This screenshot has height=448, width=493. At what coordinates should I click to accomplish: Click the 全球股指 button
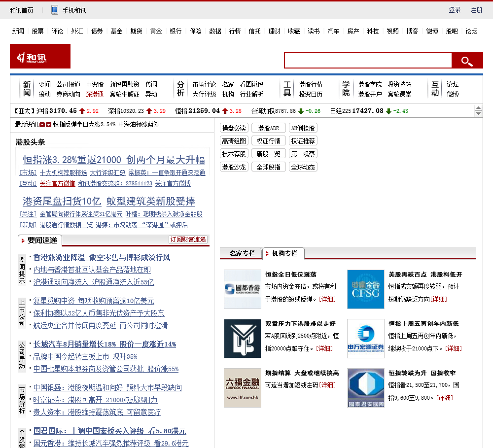coord(269,167)
